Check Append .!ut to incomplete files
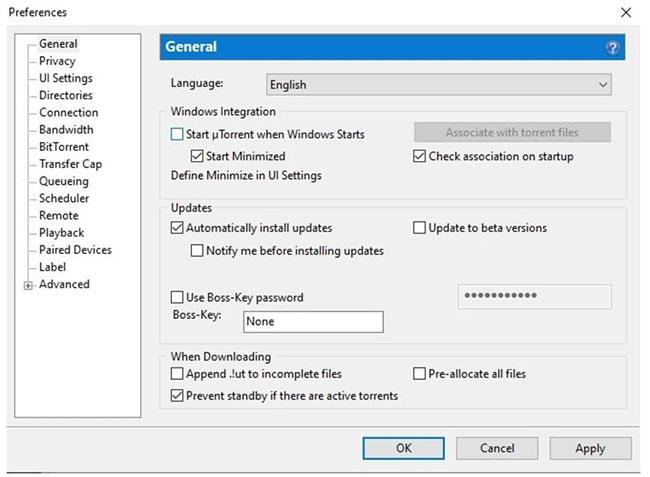Image resolution: width=650 pixels, height=477 pixels. (177, 374)
